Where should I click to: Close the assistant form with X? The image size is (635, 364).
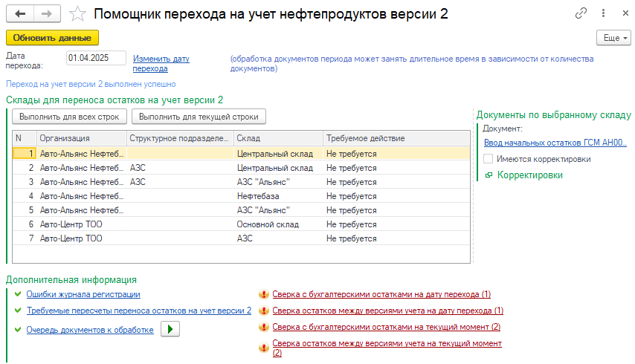622,14
